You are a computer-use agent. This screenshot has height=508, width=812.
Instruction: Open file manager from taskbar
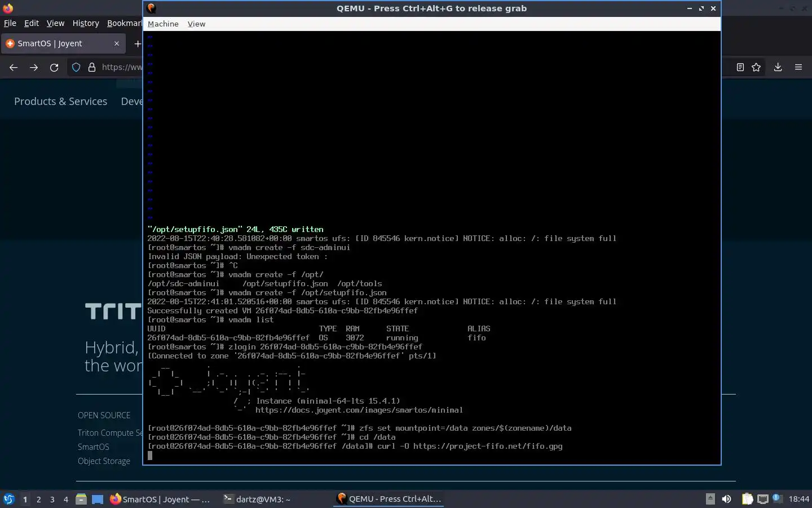[x=81, y=499]
